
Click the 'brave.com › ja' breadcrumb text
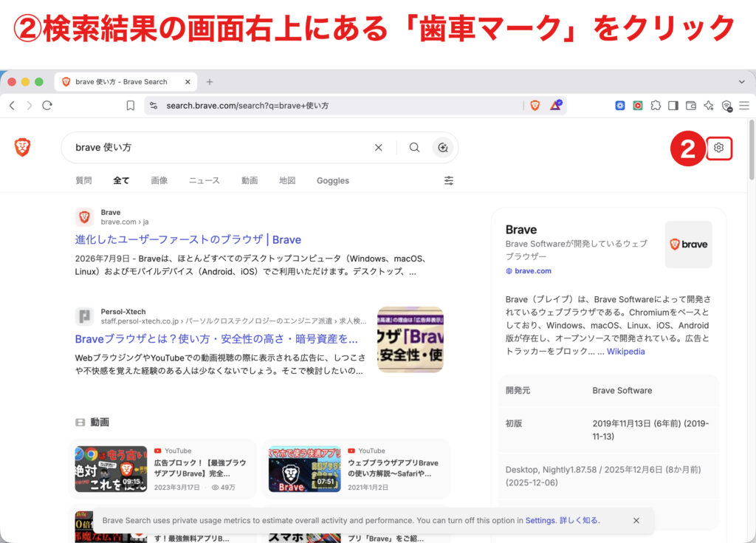pyautogui.click(x=124, y=222)
